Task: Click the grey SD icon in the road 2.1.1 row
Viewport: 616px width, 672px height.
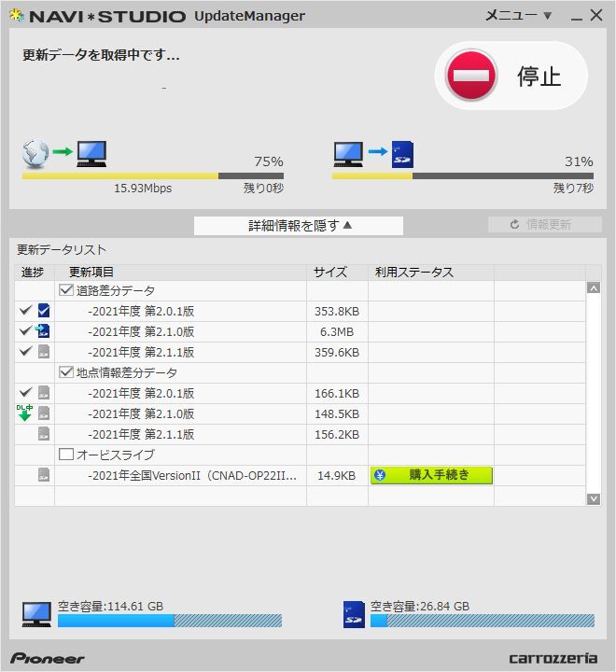Action: pyautogui.click(x=44, y=352)
